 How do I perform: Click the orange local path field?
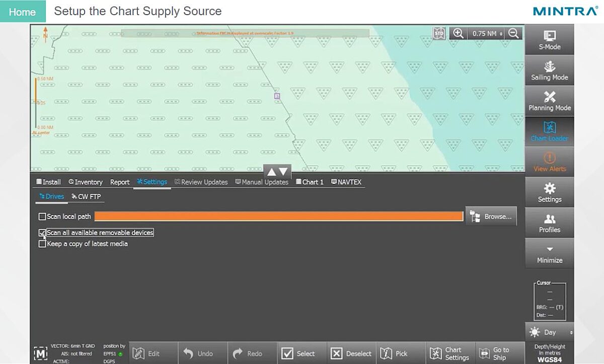point(279,216)
